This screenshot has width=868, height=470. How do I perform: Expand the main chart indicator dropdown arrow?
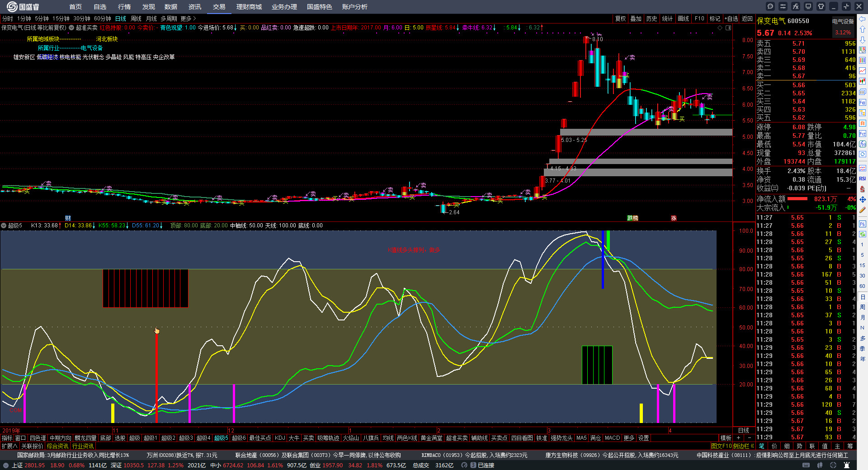point(71,28)
